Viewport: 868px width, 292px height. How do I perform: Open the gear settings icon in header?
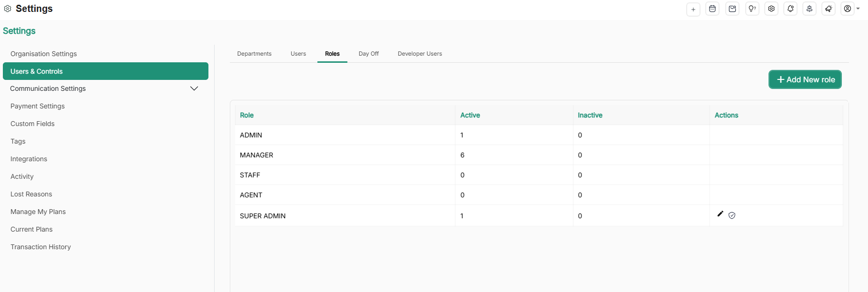pyautogui.click(x=771, y=9)
